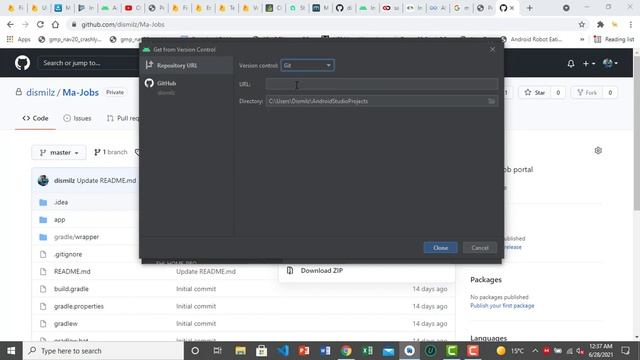Image resolution: width=640 pixels, height=360 pixels.
Task: Open Chrome from the taskbar
Action: pyautogui.click(x=346, y=351)
